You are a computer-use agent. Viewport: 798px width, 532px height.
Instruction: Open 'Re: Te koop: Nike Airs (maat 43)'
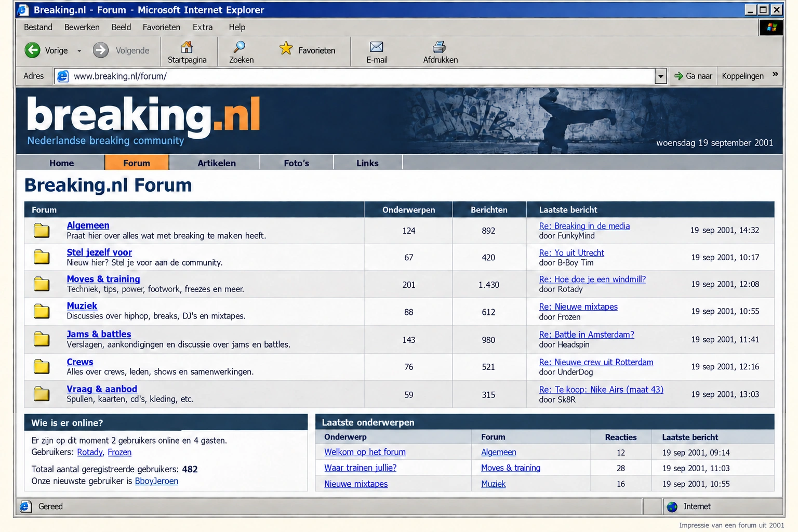(x=601, y=389)
